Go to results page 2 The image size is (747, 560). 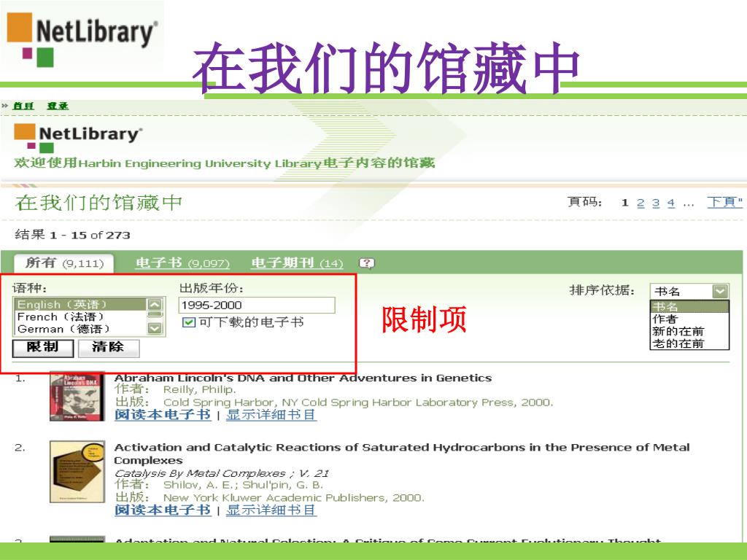point(640,203)
